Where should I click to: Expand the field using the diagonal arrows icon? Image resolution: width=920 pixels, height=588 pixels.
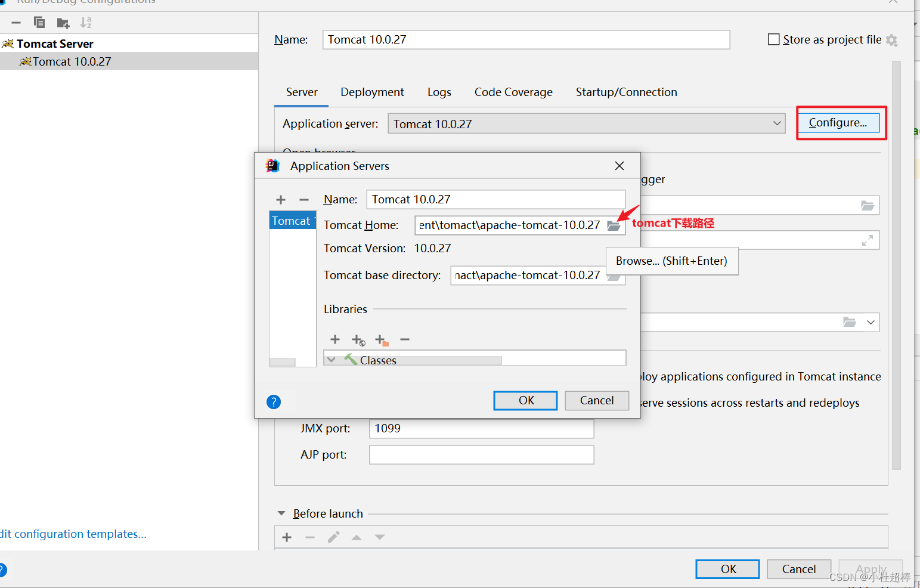pos(868,240)
